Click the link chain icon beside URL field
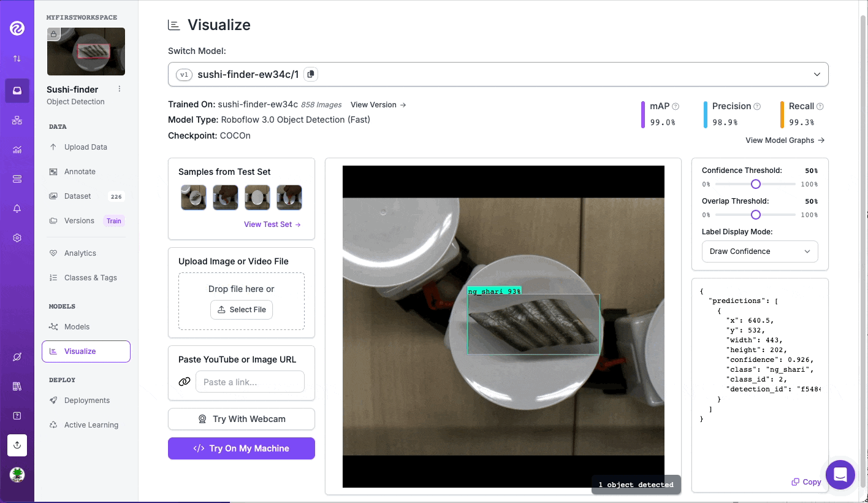This screenshot has height=503, width=868. click(185, 382)
